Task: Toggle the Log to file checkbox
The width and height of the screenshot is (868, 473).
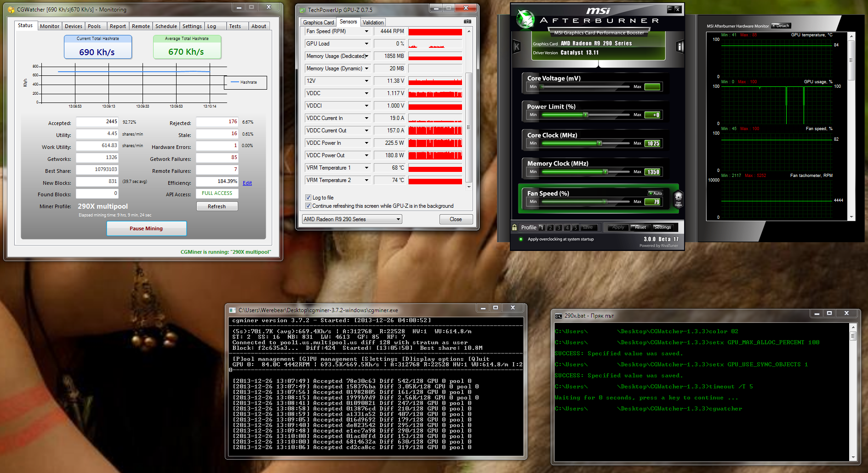Action: pos(308,198)
